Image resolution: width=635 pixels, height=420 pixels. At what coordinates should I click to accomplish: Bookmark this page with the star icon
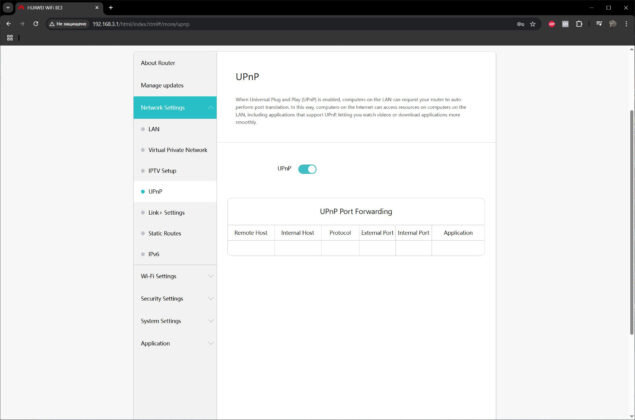[533, 24]
